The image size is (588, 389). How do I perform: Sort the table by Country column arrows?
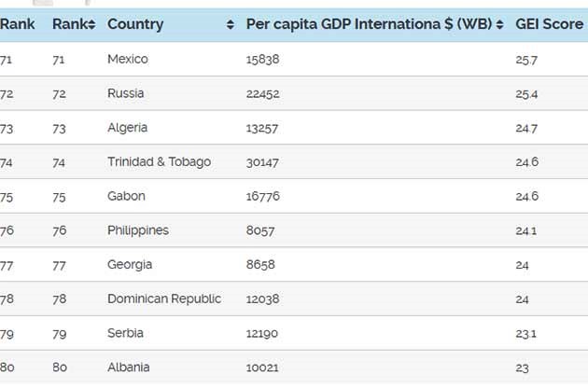231,25
